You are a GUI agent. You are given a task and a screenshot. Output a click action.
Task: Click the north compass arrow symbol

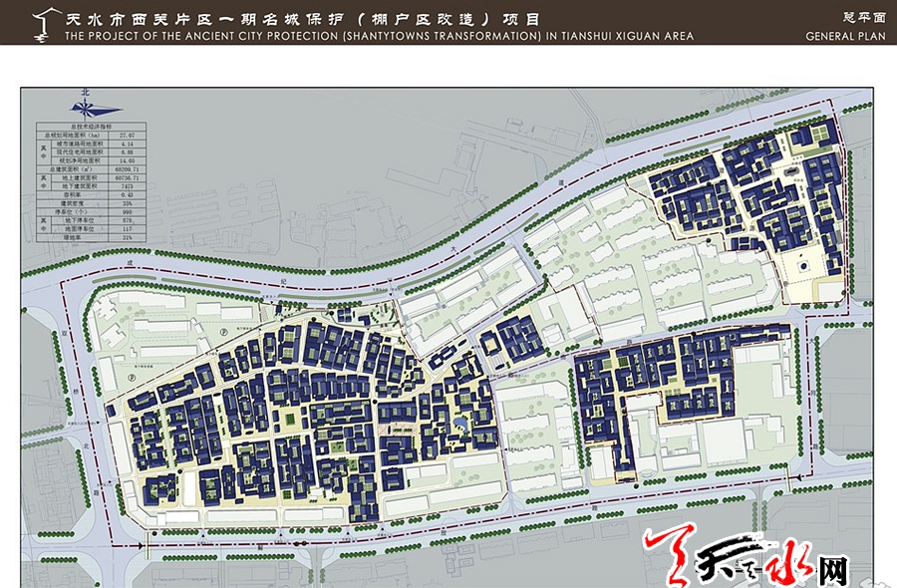click(x=86, y=107)
